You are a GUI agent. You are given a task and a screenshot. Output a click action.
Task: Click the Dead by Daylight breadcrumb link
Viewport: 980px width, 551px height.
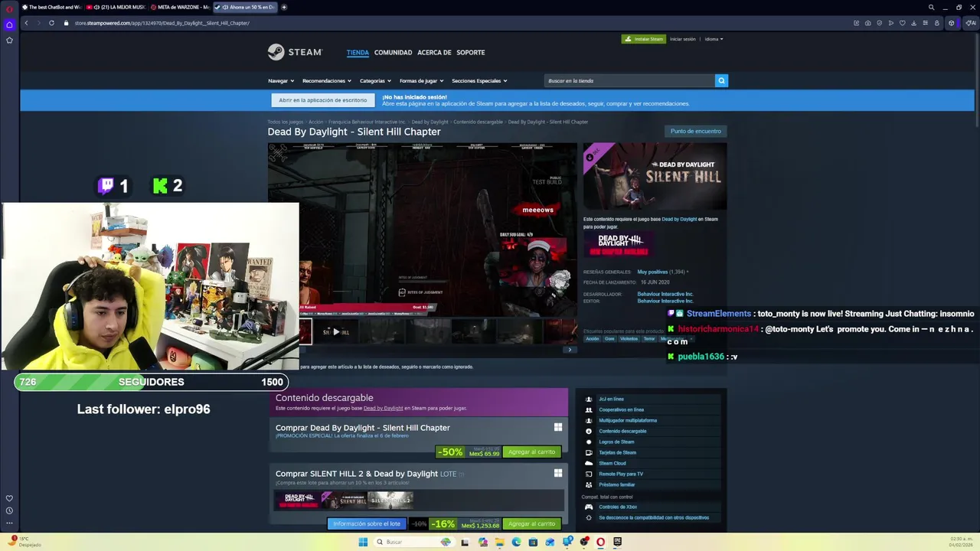[x=430, y=122]
